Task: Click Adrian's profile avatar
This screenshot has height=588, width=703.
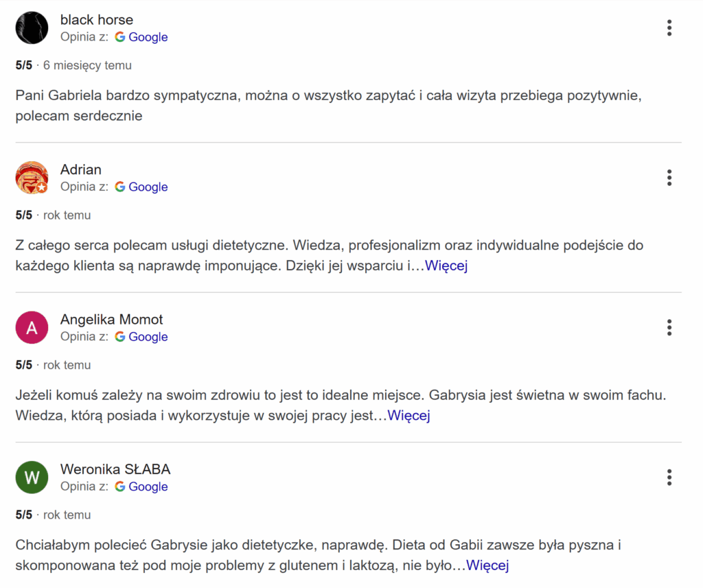Action: [32, 178]
